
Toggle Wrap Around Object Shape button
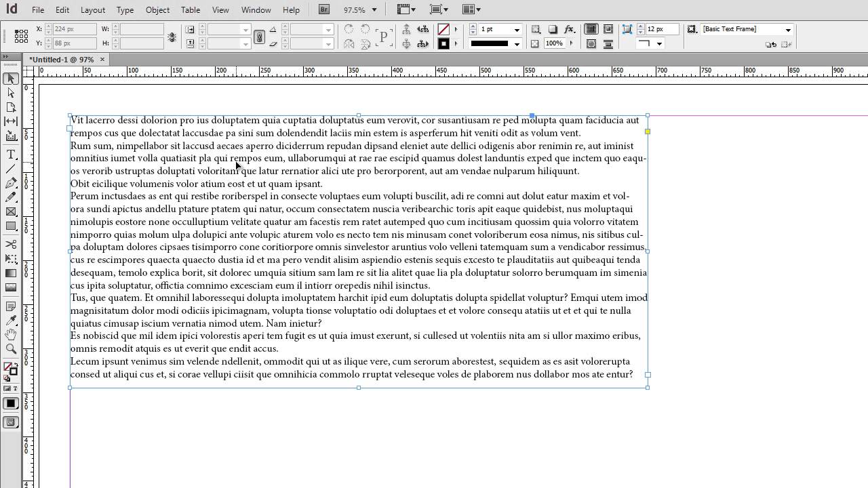[591, 43]
